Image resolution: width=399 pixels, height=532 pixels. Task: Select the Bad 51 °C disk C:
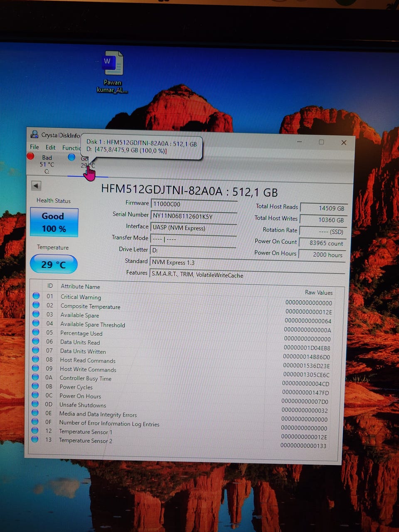tap(46, 164)
